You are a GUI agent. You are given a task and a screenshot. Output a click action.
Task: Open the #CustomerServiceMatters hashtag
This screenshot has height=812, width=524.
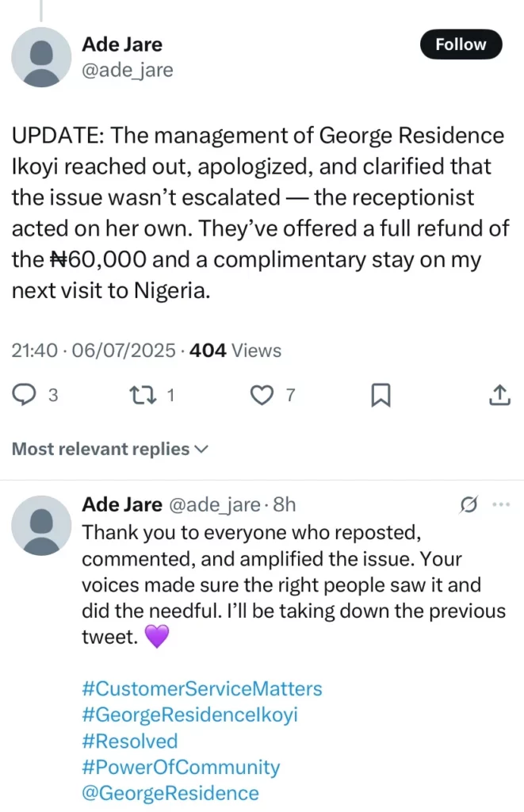[x=202, y=688]
